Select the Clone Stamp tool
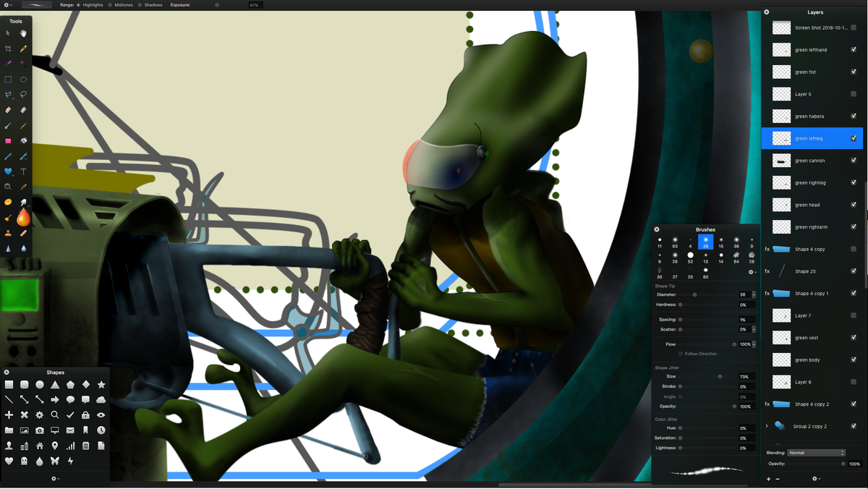The height and width of the screenshot is (489, 868). 8,233
